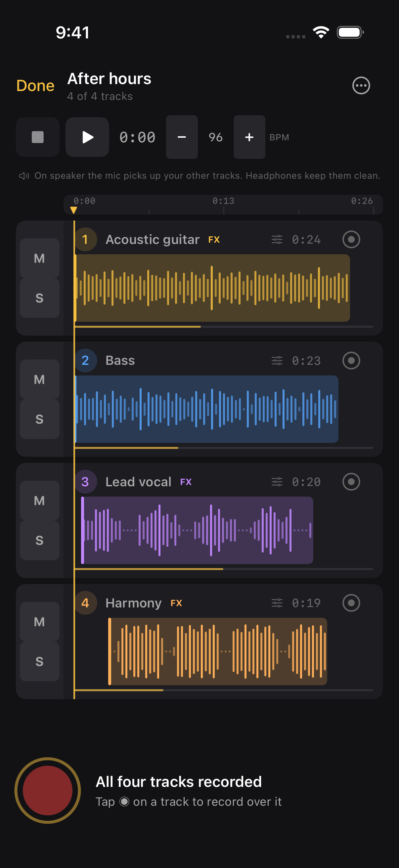Tap the track 3 number badge

click(x=85, y=482)
